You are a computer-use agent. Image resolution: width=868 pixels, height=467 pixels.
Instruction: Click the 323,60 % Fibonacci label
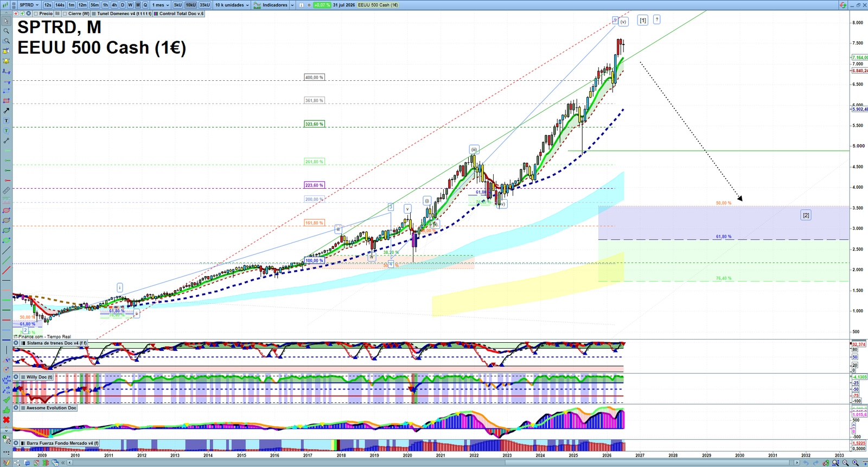coord(314,124)
